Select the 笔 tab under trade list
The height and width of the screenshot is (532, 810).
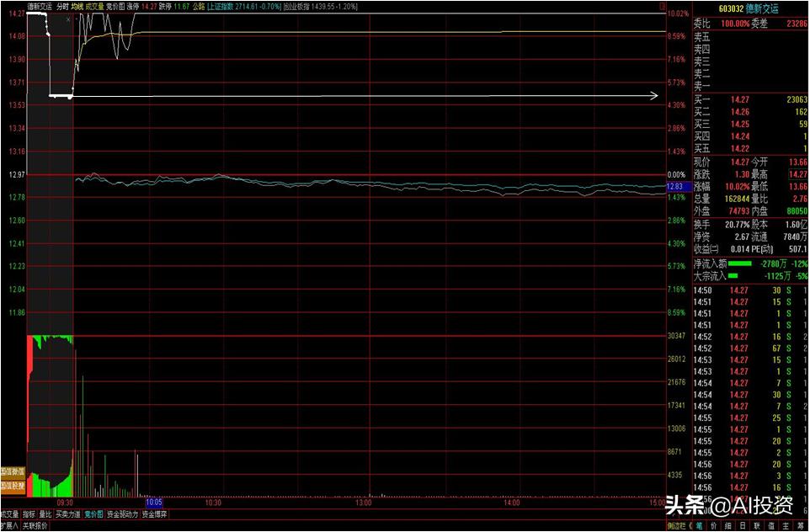coord(699,526)
